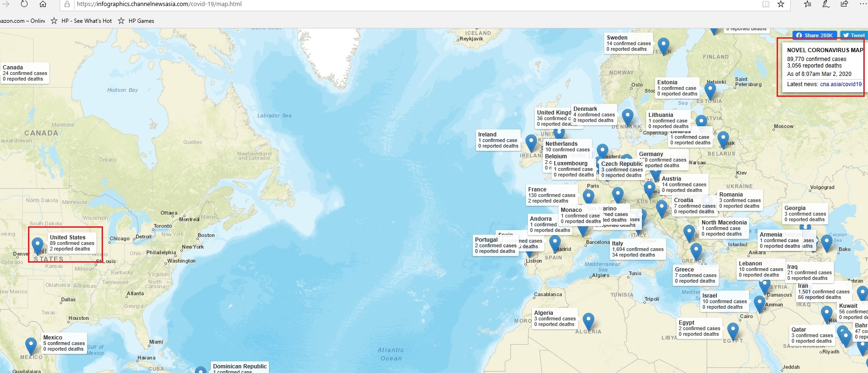
Task: Add this page to favorites with the star
Action: [x=781, y=4]
